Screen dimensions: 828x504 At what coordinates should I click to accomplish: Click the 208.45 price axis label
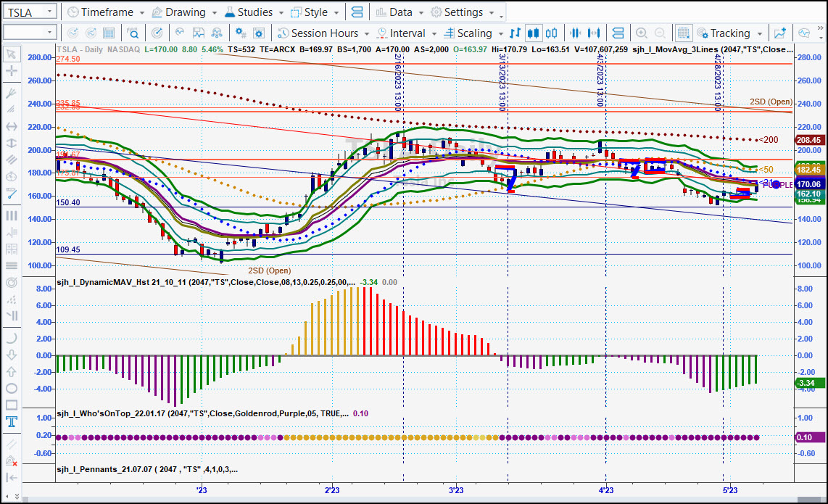coord(809,140)
